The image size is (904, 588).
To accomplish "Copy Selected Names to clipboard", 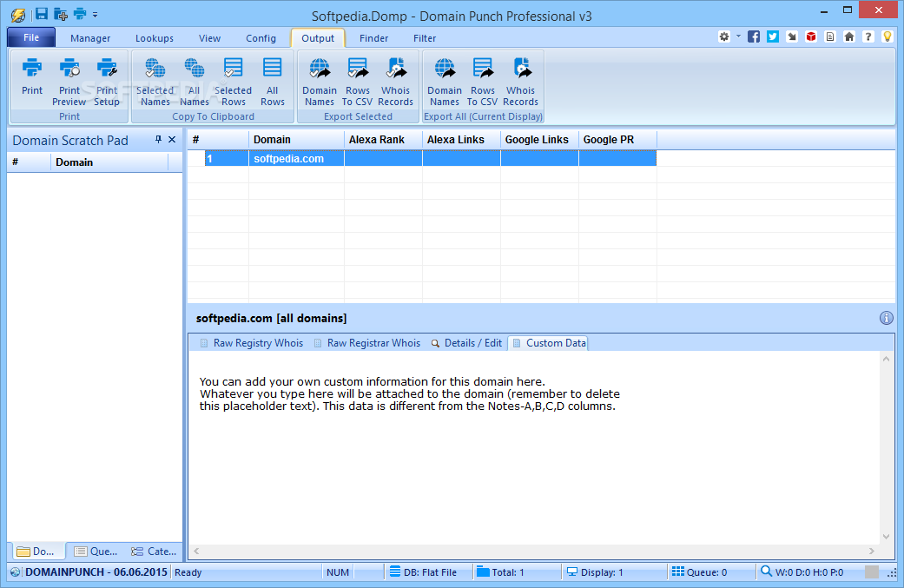I will (x=155, y=82).
